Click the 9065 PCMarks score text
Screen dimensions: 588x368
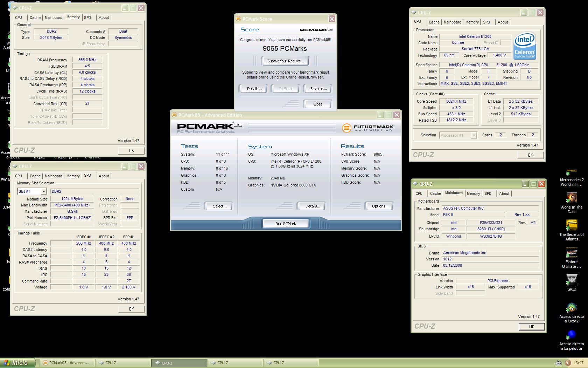(x=285, y=49)
